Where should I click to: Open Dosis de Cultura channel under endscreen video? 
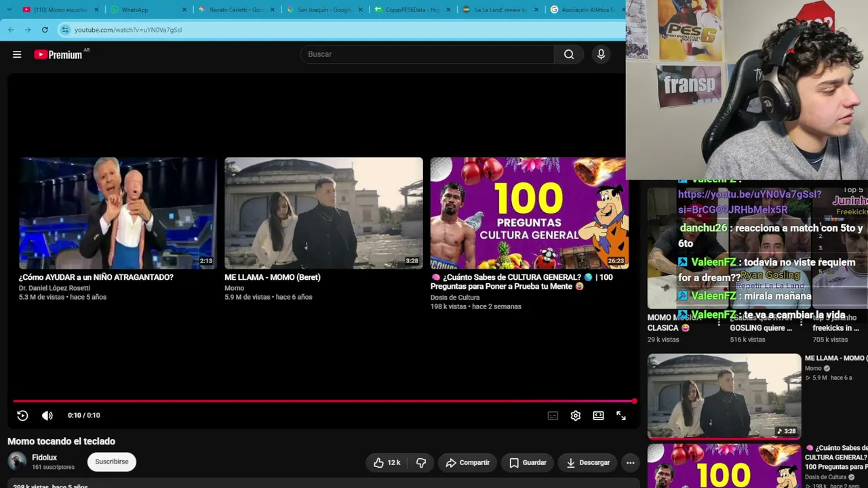[x=455, y=298]
